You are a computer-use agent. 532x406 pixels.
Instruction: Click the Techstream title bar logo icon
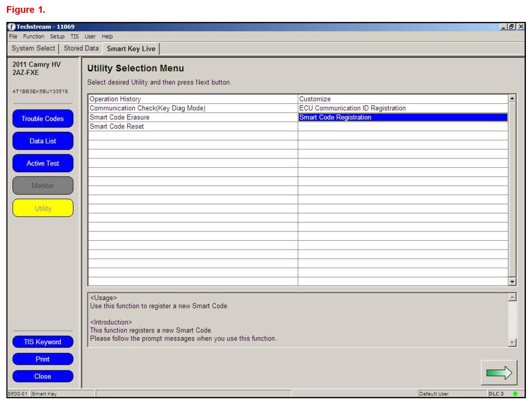[x=11, y=27]
